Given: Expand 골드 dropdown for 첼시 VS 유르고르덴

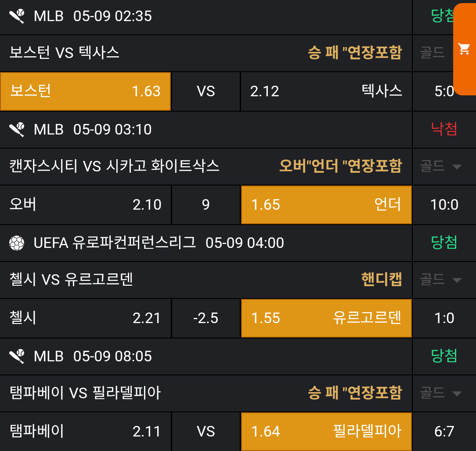Looking at the screenshot, I should coord(441,280).
